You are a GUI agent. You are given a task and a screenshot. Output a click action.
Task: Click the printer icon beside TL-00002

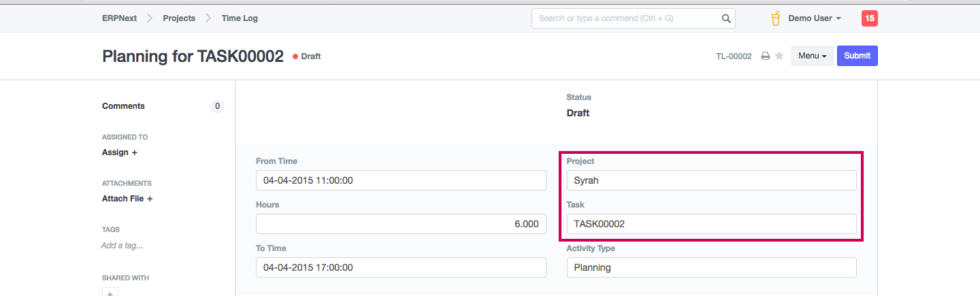765,56
